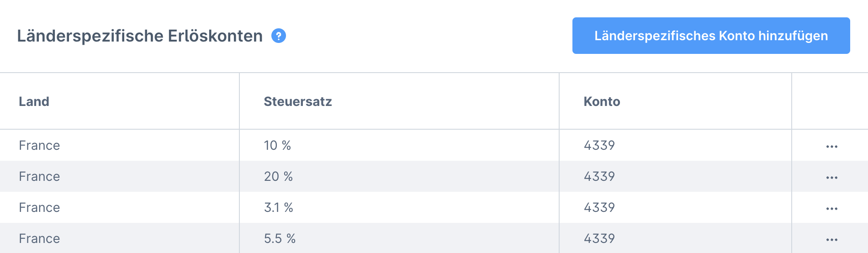
Task: Click the 5.5 % Steuersatz cell
Action: (x=280, y=238)
